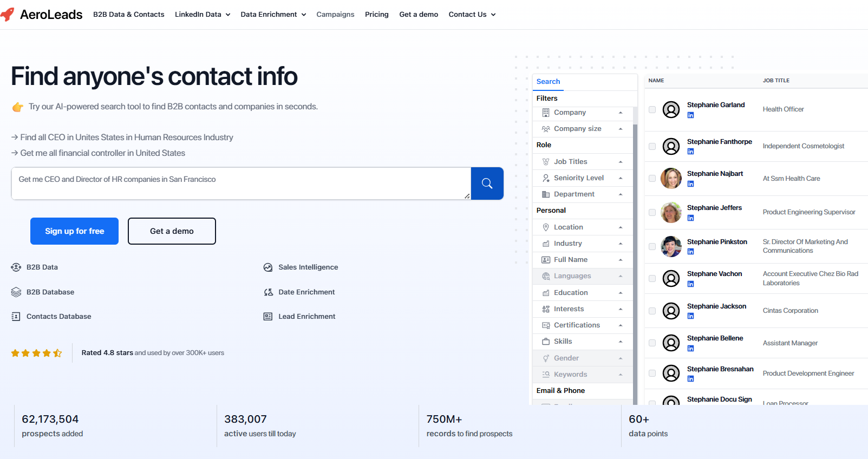Expand the Skills filter arrow
868x459 pixels.
pyautogui.click(x=621, y=342)
